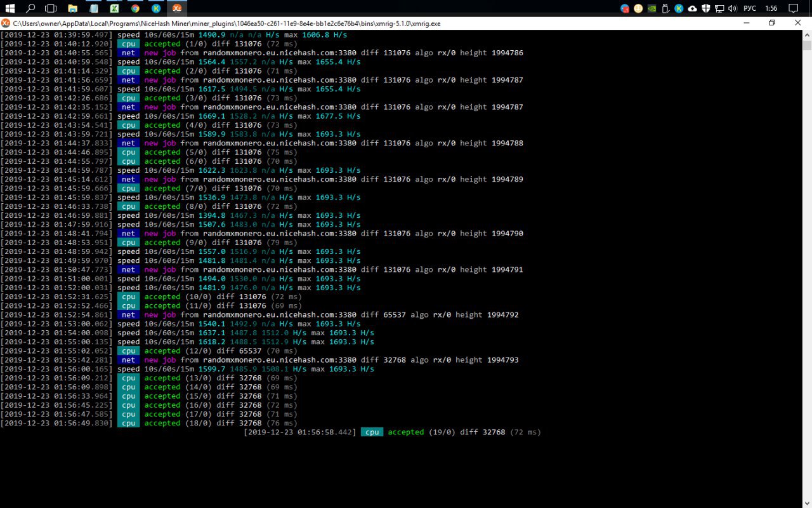Minimize the xmrig console window

(745, 23)
